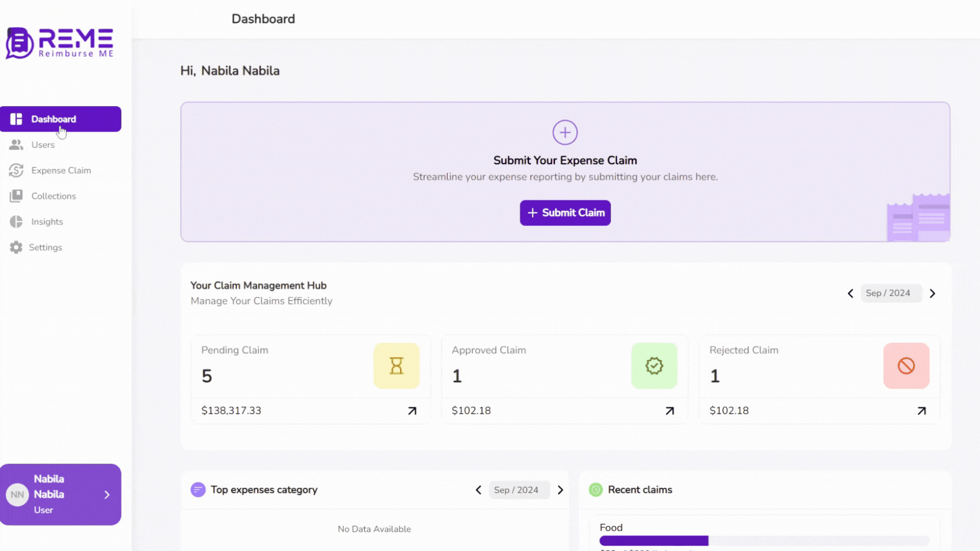Click the Food progress bar in Recent claims

point(764,541)
